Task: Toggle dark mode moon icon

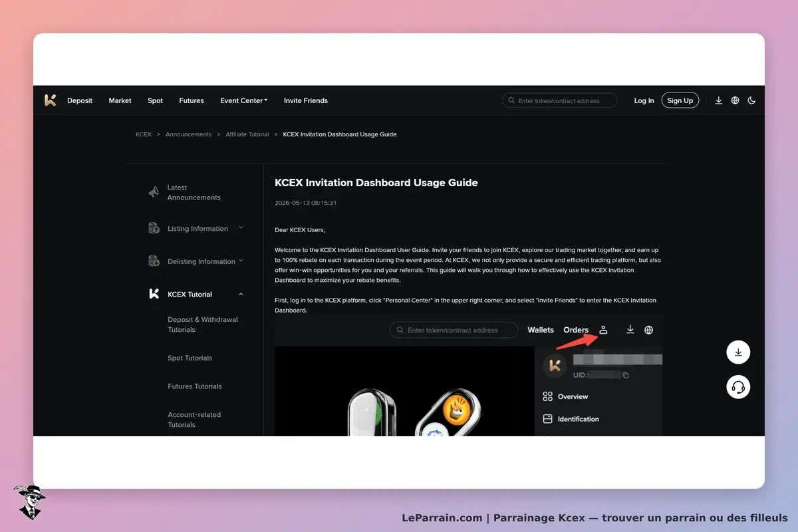Action: 751,100
